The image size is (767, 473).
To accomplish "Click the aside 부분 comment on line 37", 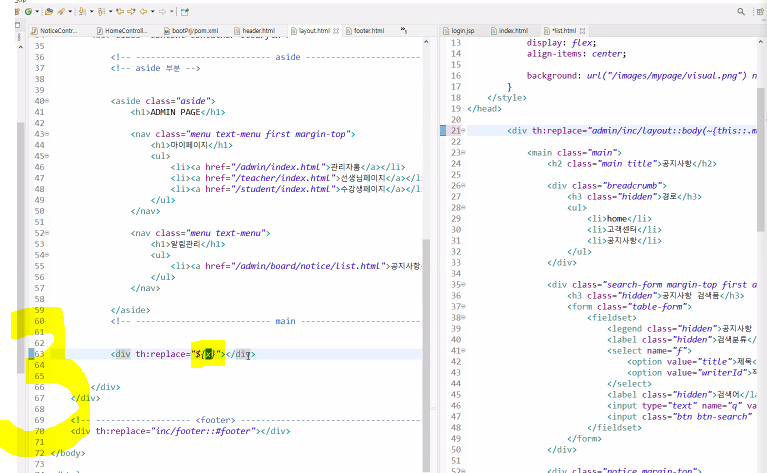I will click(x=158, y=68).
